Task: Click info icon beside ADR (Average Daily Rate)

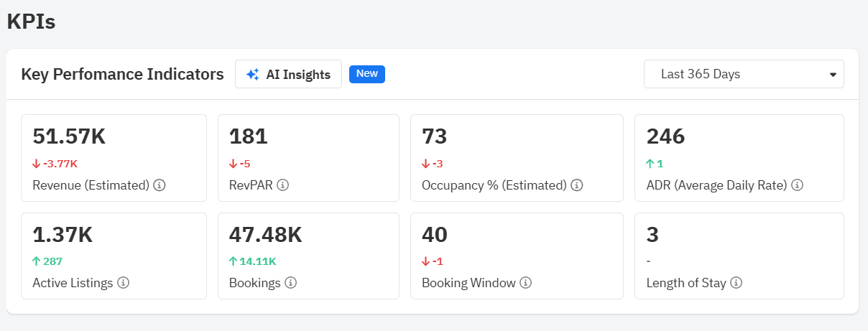Action: [x=797, y=185]
